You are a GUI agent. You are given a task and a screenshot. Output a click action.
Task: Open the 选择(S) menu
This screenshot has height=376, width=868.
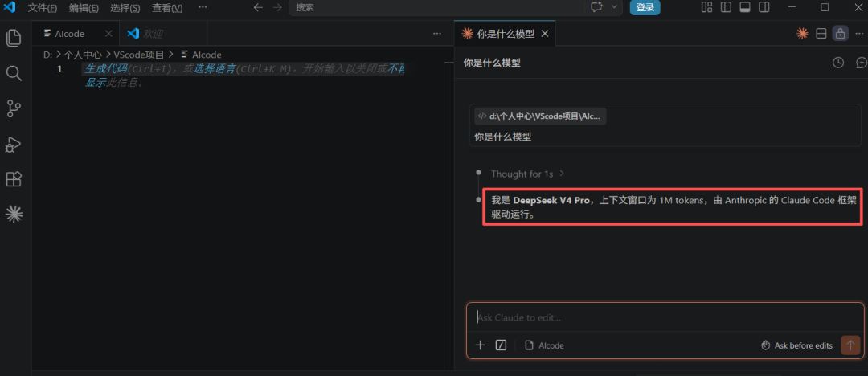(125, 8)
